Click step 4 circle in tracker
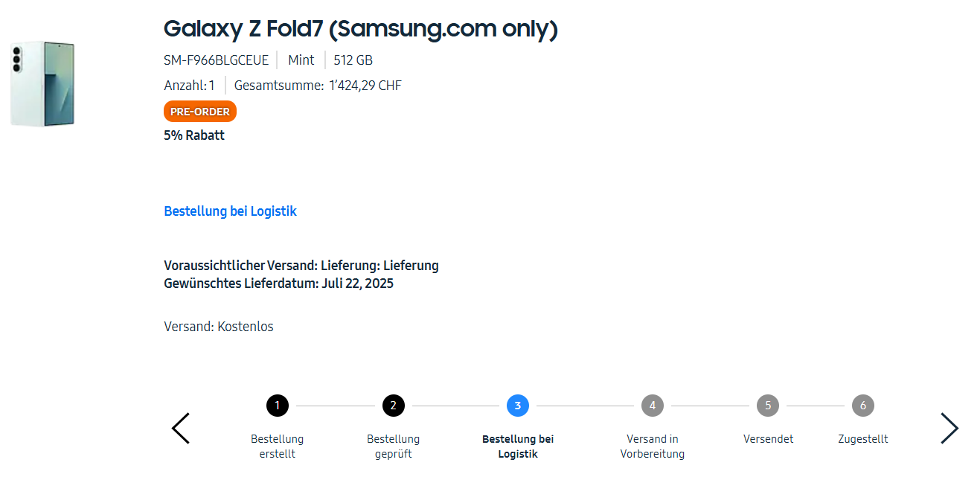980x477 pixels. (652, 406)
